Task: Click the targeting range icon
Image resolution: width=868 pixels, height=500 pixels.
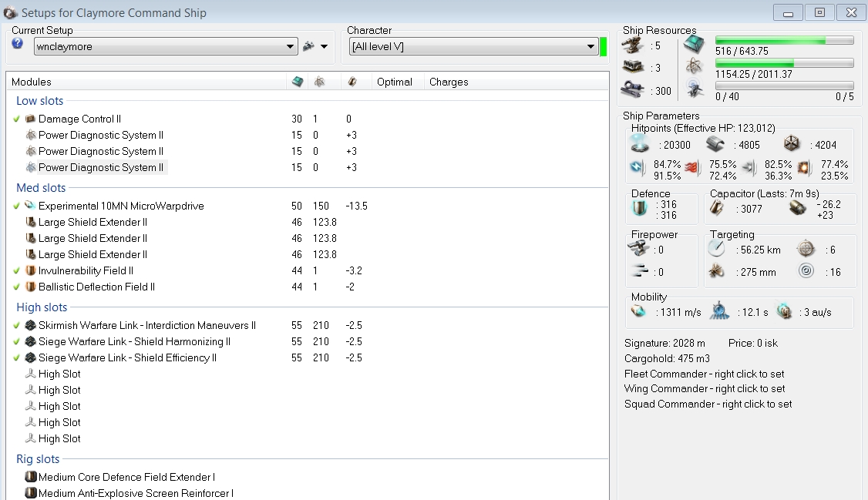Action: tap(716, 249)
